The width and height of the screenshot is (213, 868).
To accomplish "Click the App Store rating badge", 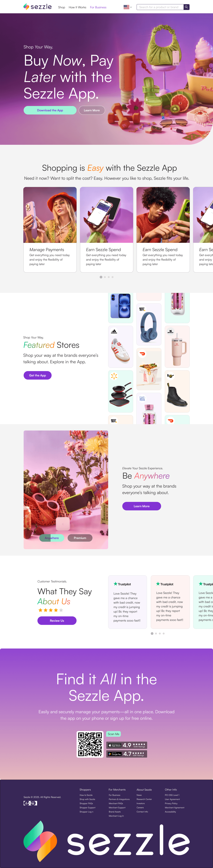I will tap(127, 745).
